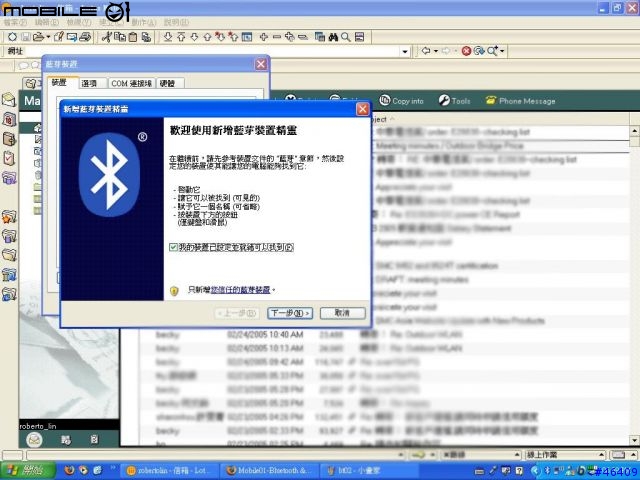Click the help question-mark tray icon
The image size is (640, 480).
pos(519,471)
